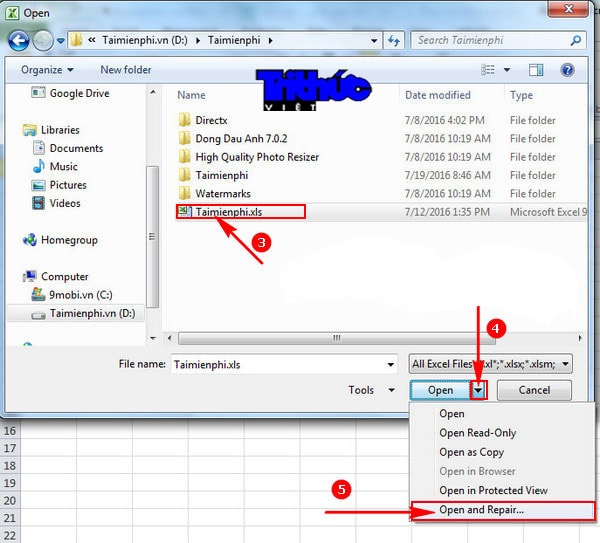Click the refresh icon next to address bar
Viewport: 600px width, 543px height.
tap(394, 40)
